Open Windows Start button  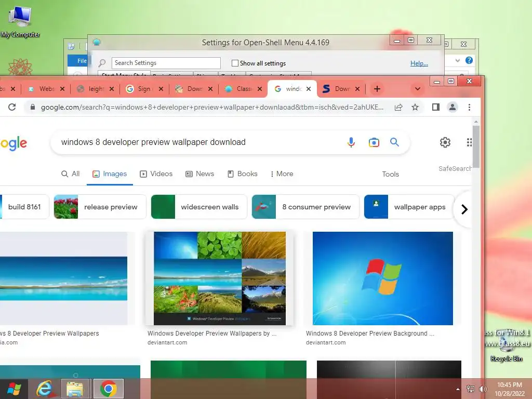click(14, 389)
